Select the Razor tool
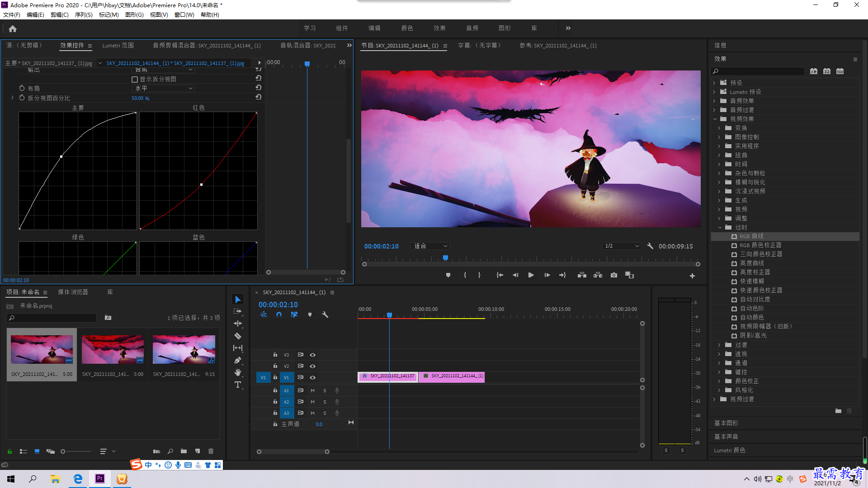This screenshot has width=868, height=488. 238,336
